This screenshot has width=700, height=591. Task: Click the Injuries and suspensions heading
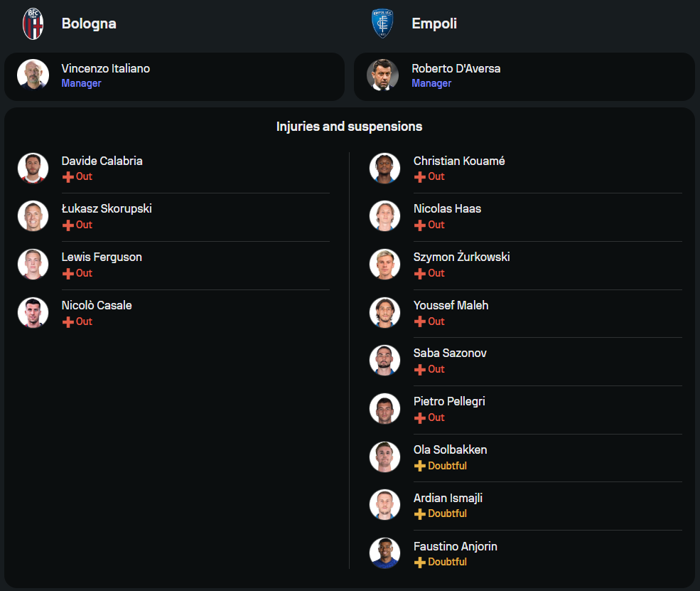(349, 127)
